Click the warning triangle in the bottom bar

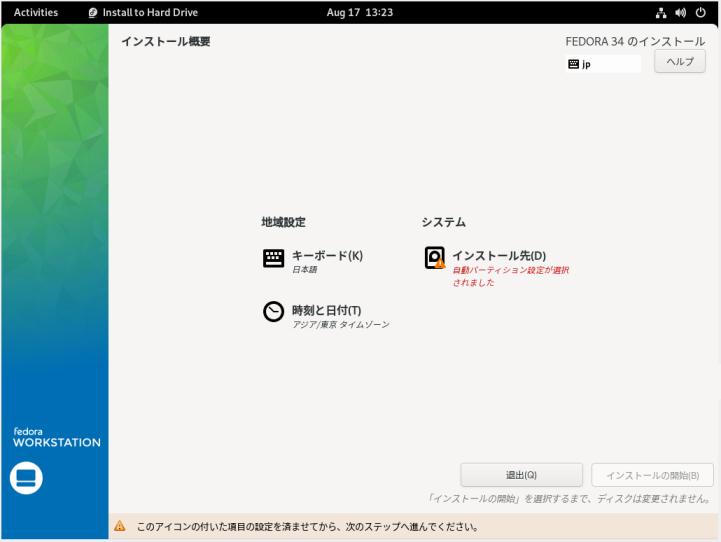(120, 525)
